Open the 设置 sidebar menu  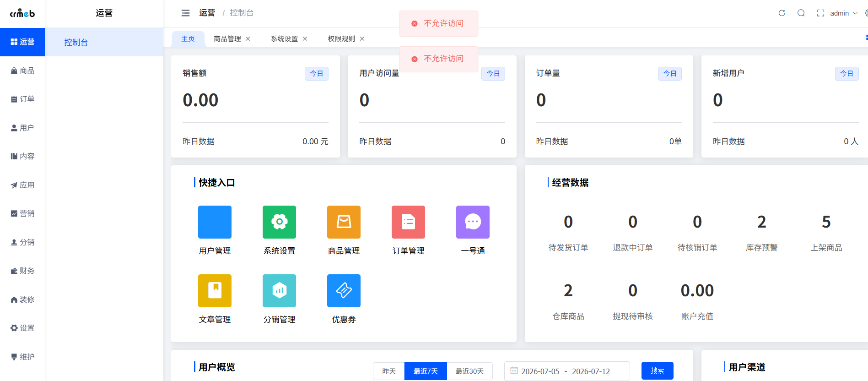pos(22,328)
